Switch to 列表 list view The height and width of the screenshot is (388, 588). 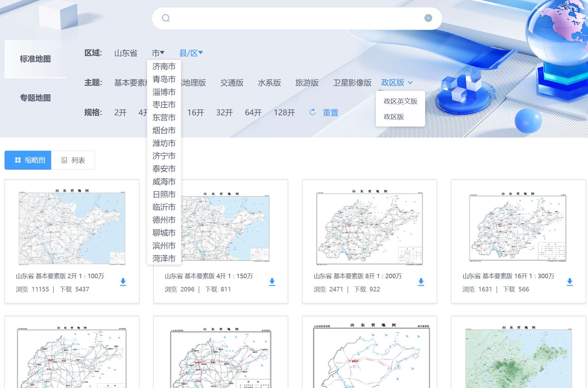click(x=73, y=160)
